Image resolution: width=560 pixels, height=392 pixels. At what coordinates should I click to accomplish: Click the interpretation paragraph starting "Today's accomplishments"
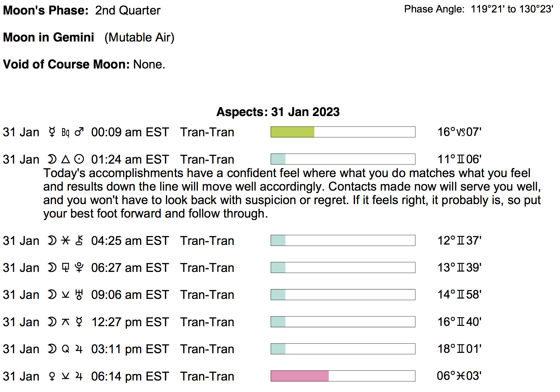[x=292, y=193]
